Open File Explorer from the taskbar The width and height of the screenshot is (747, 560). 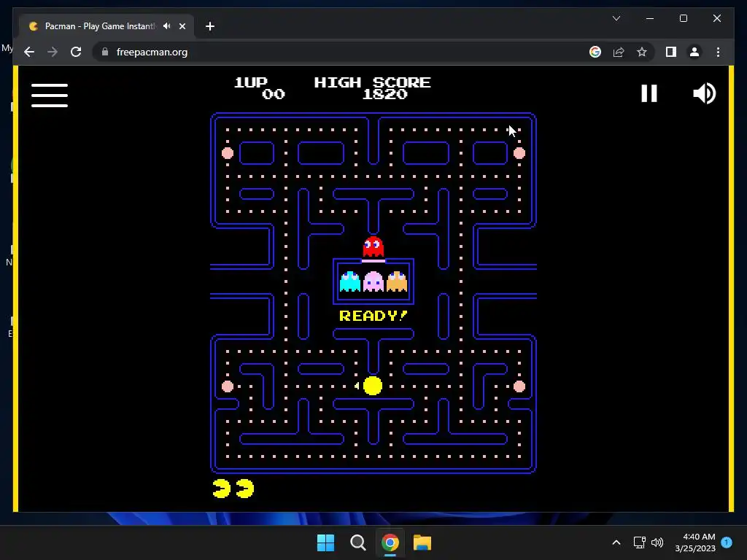click(x=422, y=542)
